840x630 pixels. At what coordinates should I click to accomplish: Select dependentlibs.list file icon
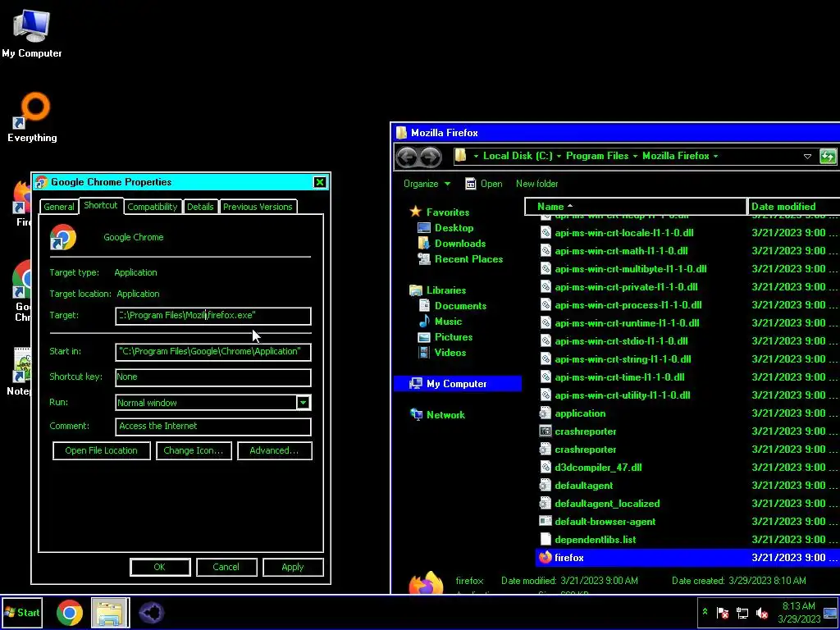click(546, 540)
